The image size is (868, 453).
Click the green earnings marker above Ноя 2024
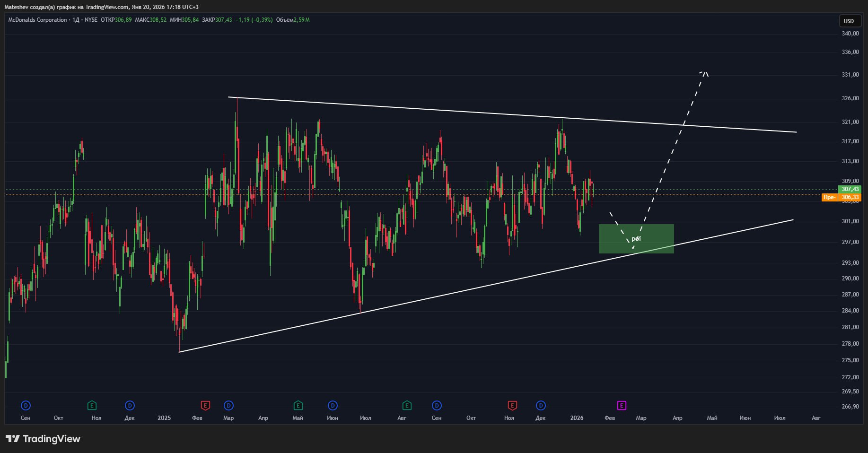tap(92, 405)
